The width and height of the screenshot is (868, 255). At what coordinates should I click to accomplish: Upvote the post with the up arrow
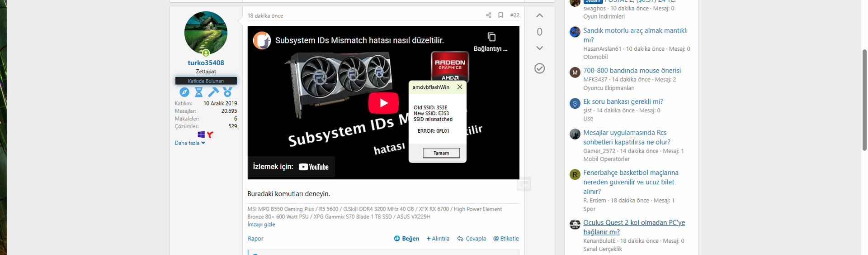click(539, 15)
